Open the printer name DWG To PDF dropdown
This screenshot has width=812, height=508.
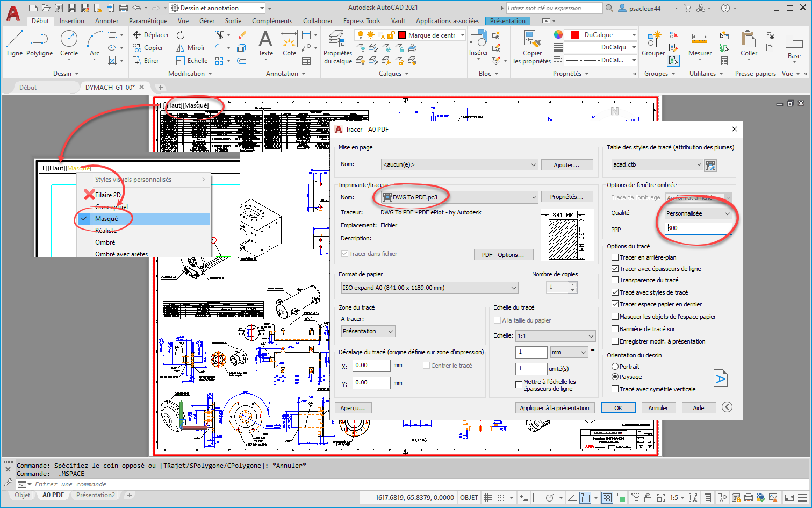tap(459, 197)
